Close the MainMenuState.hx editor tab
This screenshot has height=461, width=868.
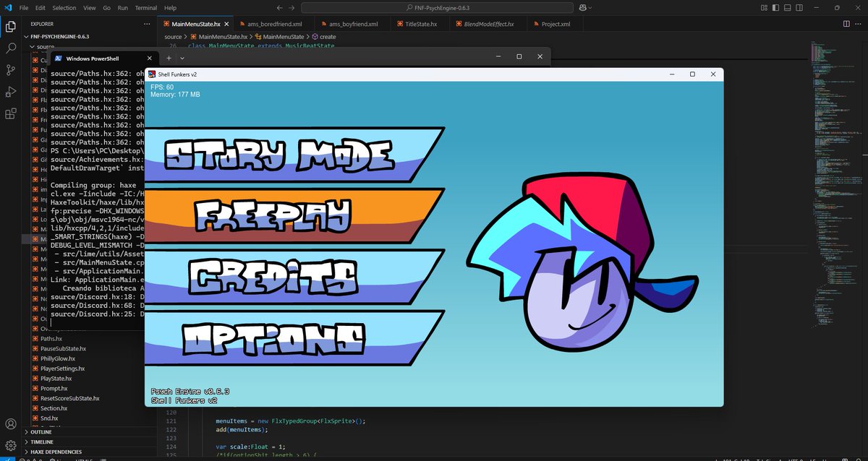coord(226,24)
